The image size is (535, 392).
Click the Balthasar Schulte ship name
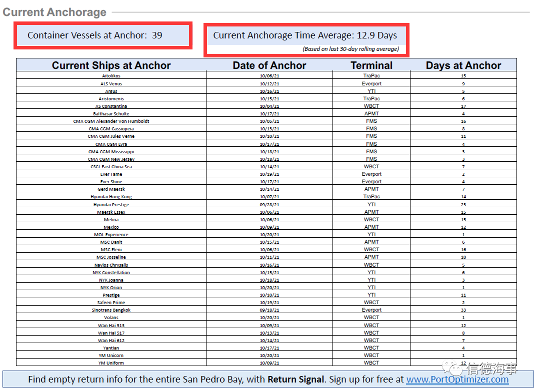[x=111, y=113]
